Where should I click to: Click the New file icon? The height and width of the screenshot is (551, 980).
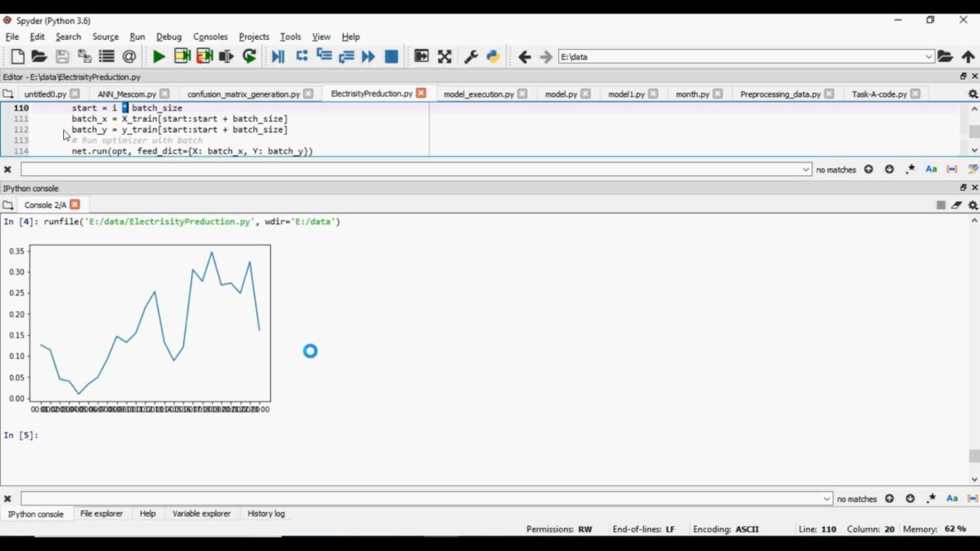[18, 57]
